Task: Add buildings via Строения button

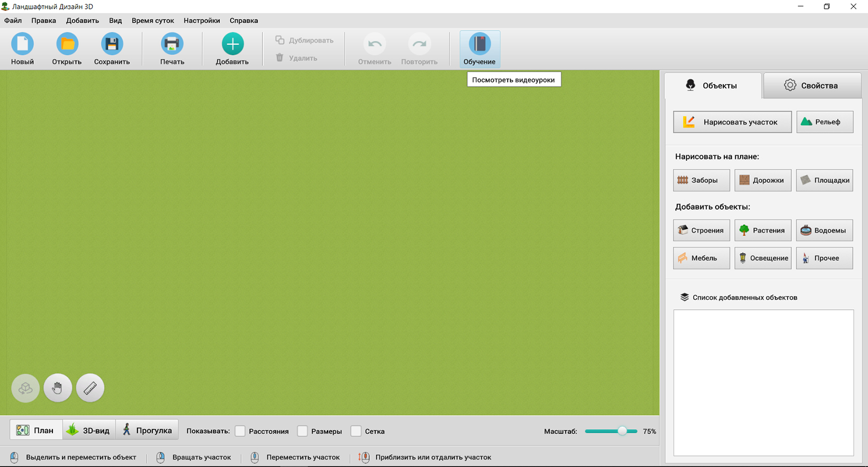Action: [701, 230]
